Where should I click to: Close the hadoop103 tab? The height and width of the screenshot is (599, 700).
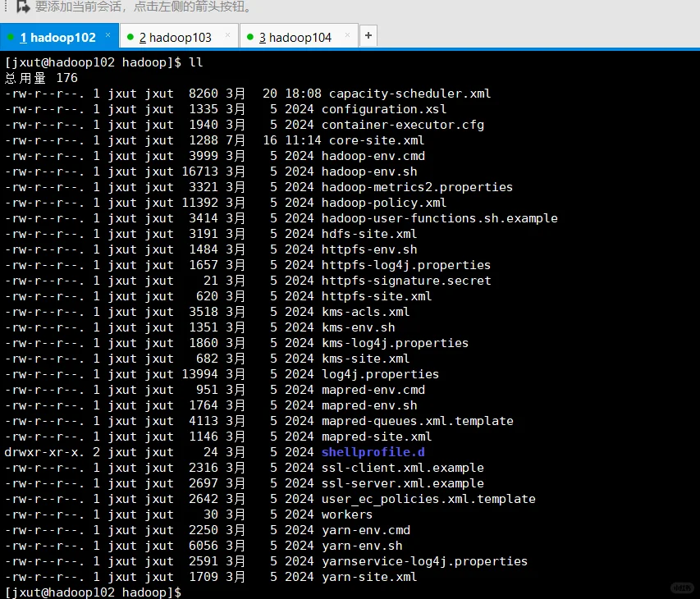(x=227, y=35)
